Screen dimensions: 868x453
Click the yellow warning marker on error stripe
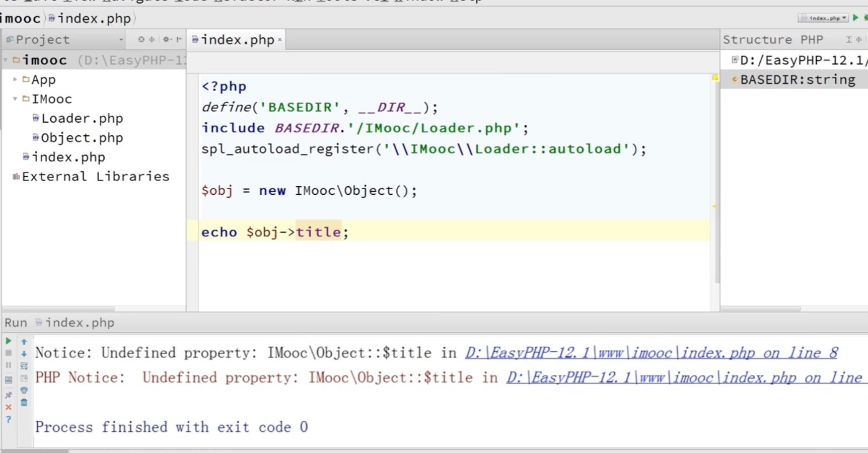tap(714, 206)
